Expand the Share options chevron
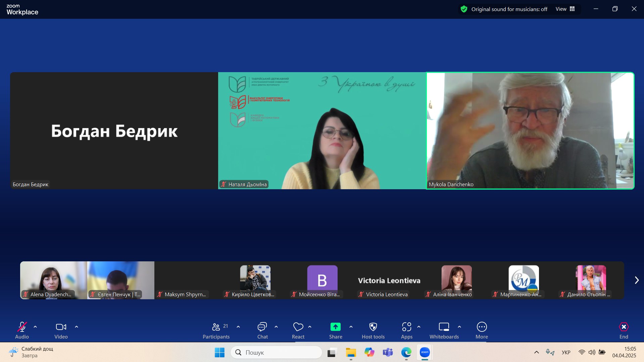The height and width of the screenshot is (362, 644). point(351,327)
